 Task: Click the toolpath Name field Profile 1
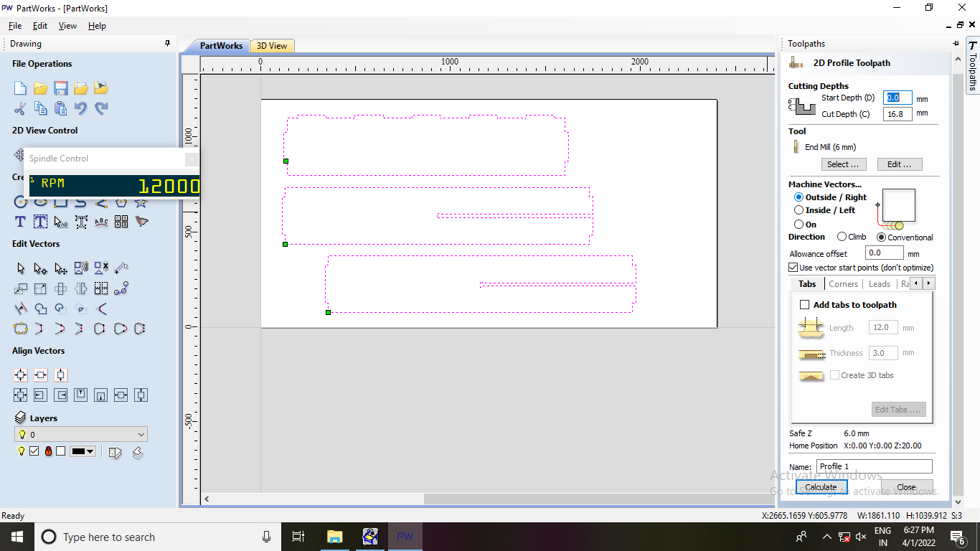click(874, 466)
